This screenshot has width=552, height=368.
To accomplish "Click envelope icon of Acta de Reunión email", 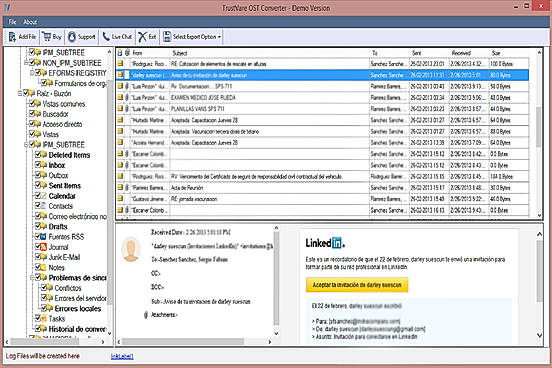I will pyautogui.click(x=120, y=188).
